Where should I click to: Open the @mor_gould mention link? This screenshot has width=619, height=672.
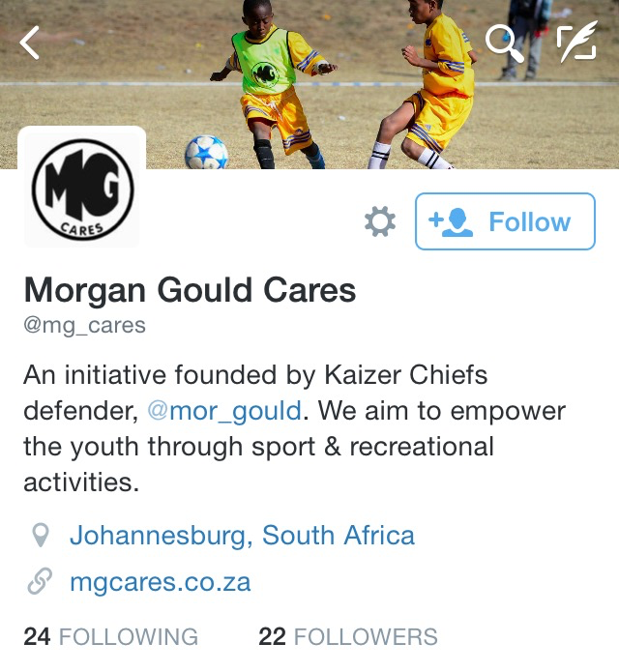pyautogui.click(x=224, y=411)
